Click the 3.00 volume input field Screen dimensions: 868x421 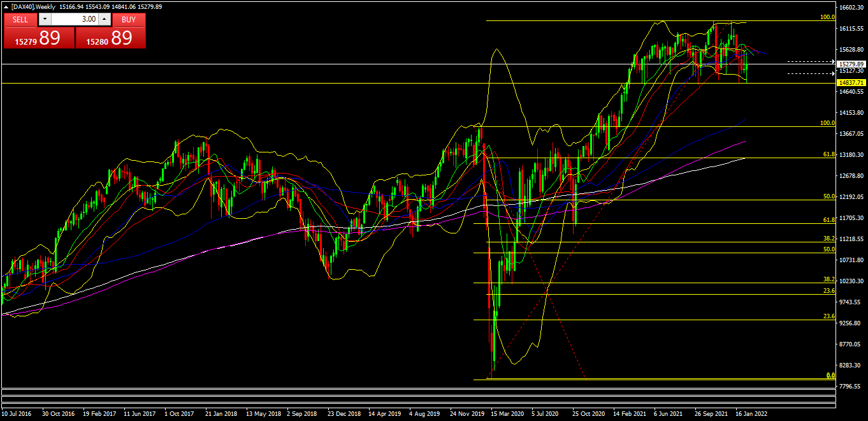tap(74, 19)
